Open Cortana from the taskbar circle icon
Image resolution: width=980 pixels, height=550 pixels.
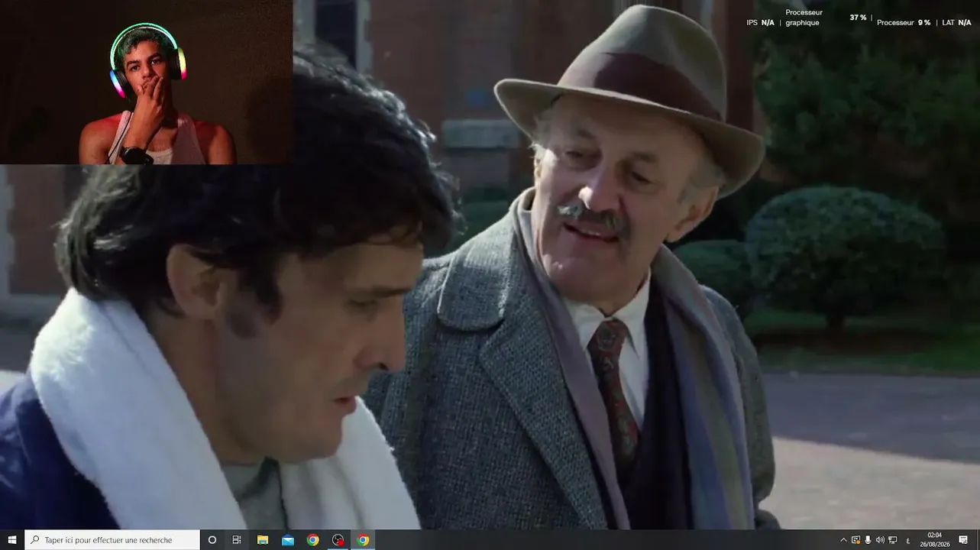[212, 540]
